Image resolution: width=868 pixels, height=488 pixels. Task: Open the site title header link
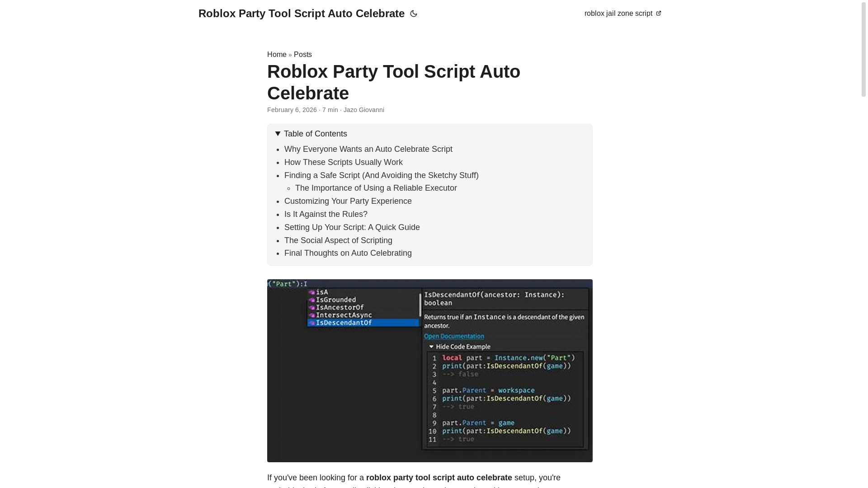click(x=301, y=14)
